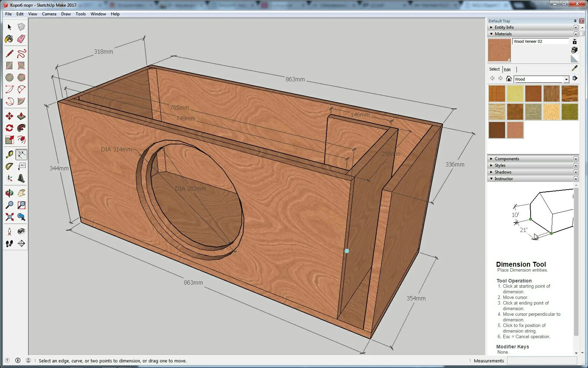Select the Line pencil tool
Viewport: 588px width, 368px height.
coord(9,54)
